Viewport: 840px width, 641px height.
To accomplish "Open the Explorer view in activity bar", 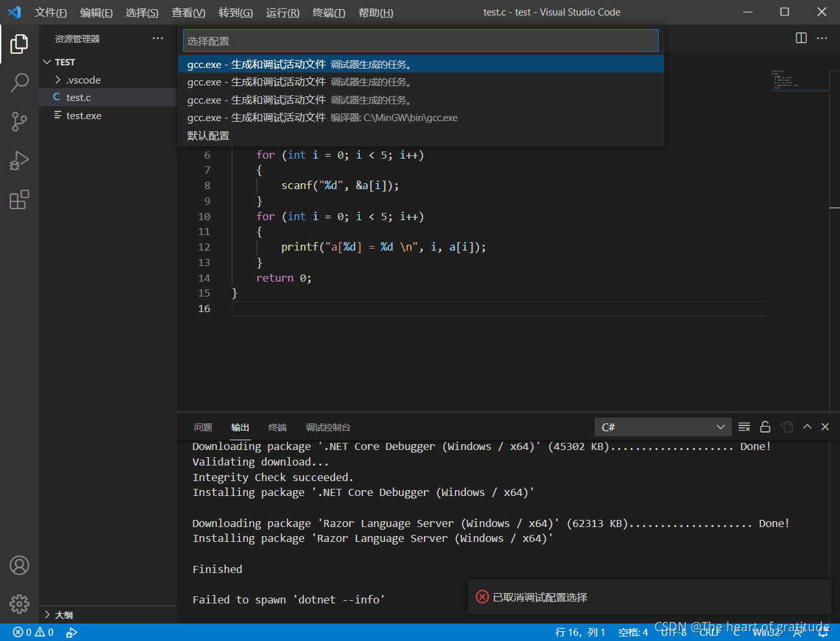I will [x=19, y=44].
